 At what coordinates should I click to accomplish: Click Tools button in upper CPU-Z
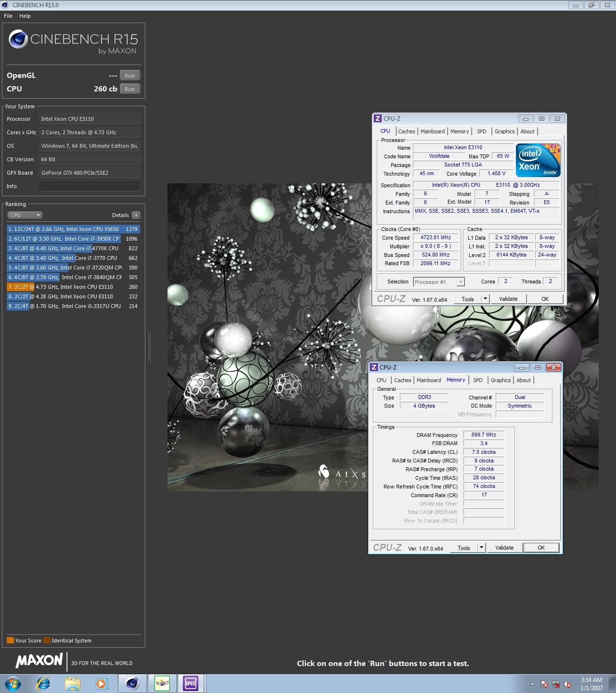[468, 299]
